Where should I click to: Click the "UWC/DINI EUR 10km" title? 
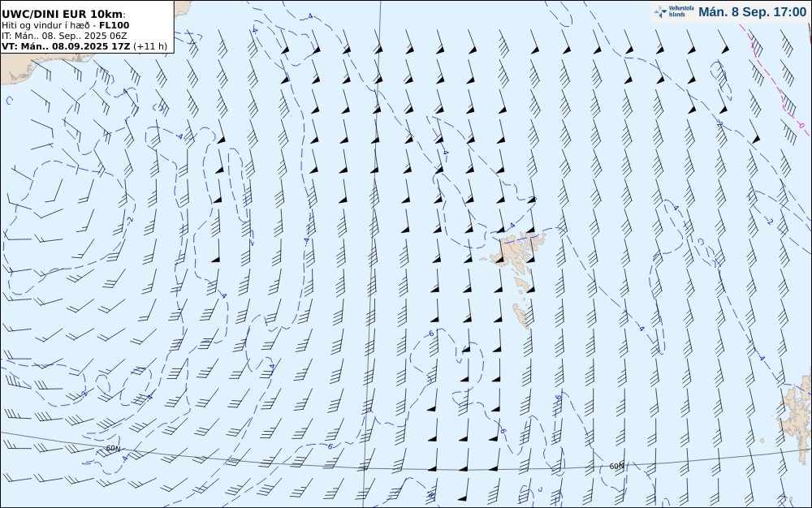pyautogui.click(x=63, y=14)
